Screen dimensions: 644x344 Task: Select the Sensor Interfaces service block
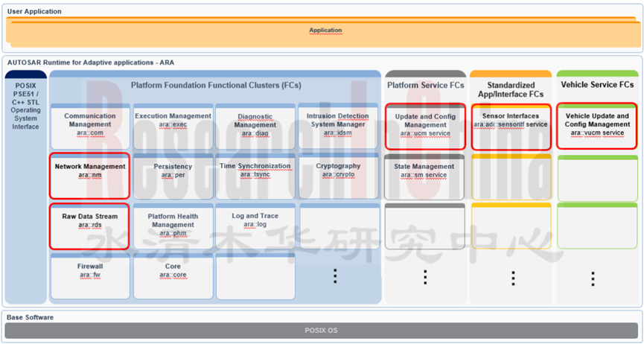[511, 126]
